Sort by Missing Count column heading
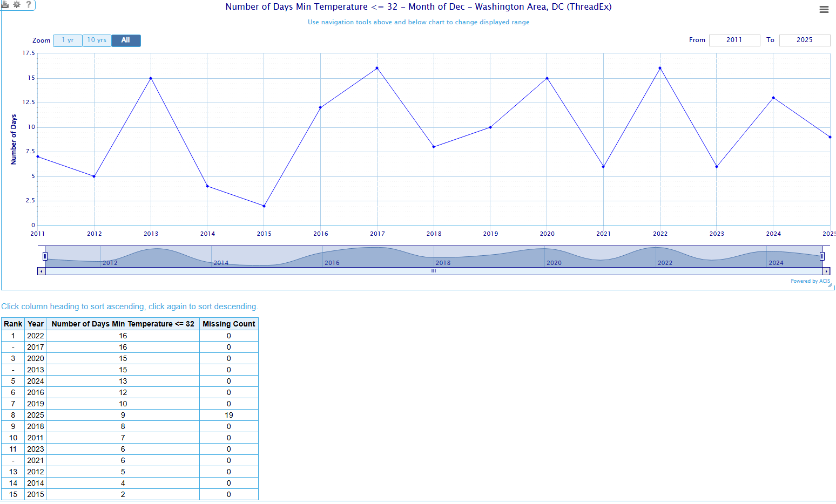This screenshot has width=836, height=504. pyautogui.click(x=228, y=324)
